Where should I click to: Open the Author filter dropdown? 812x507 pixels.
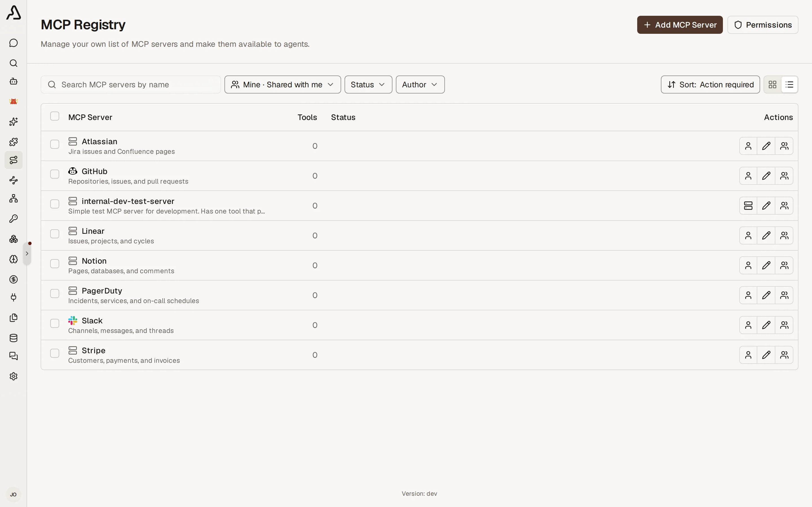coord(420,84)
